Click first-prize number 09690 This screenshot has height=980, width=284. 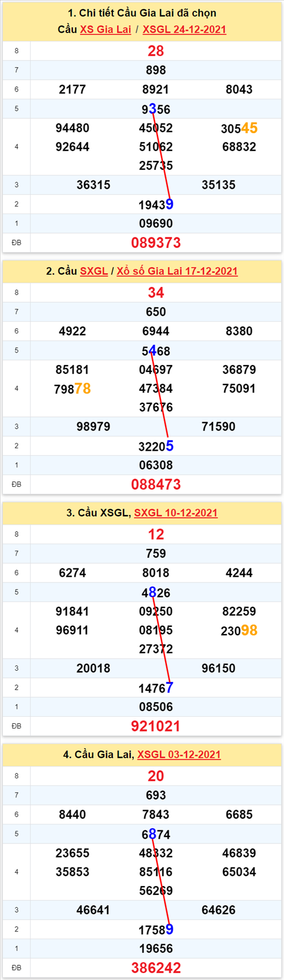(x=156, y=224)
